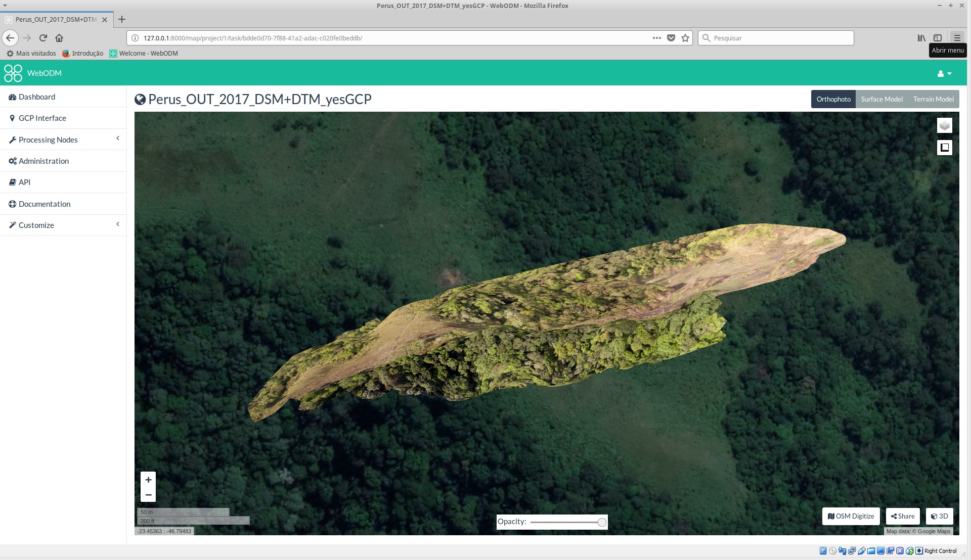
Task: Click the bookmark star in the address bar
Action: [685, 38]
